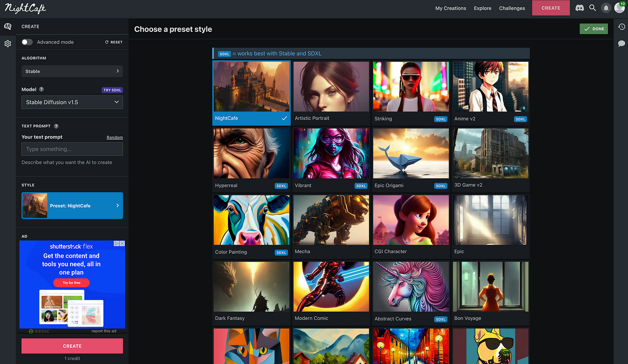Open search with the magnifier icon
This screenshot has width=628, height=364.
pos(593,8)
